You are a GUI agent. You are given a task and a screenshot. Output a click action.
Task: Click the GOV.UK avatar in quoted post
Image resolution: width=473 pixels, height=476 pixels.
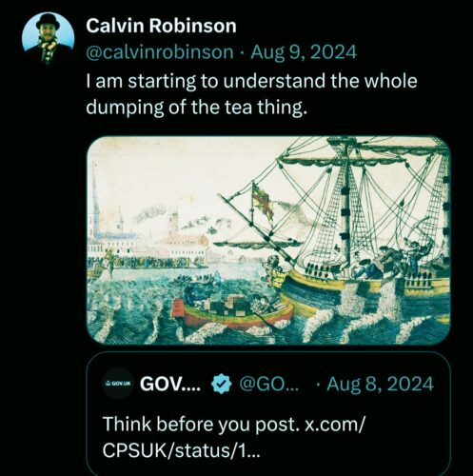click(x=117, y=384)
